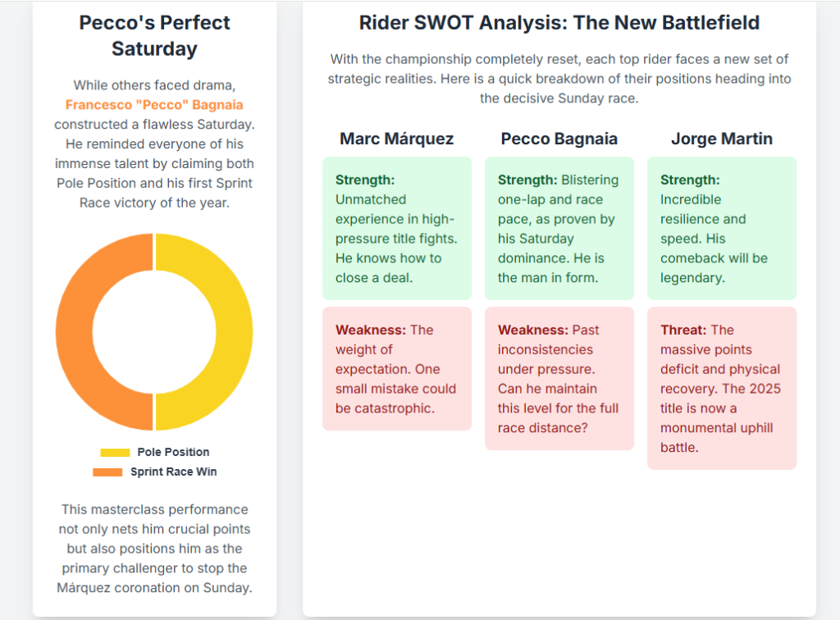Click the orange segment of the donut chart
The image size is (840, 620).
[75, 332]
